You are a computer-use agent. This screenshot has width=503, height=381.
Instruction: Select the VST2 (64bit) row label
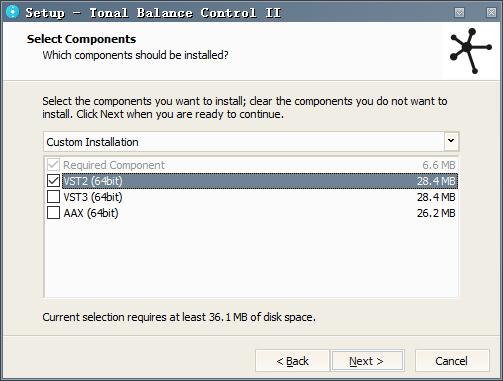click(93, 181)
